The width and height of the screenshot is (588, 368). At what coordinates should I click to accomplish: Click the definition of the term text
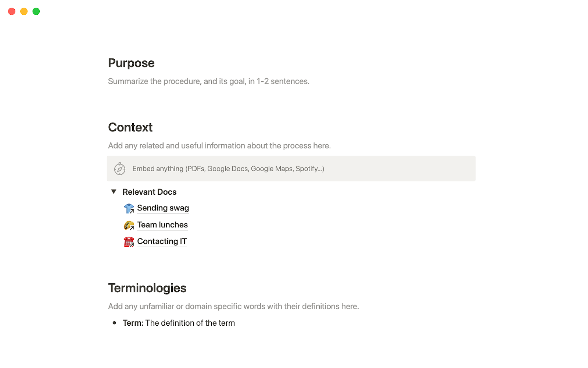tap(190, 323)
